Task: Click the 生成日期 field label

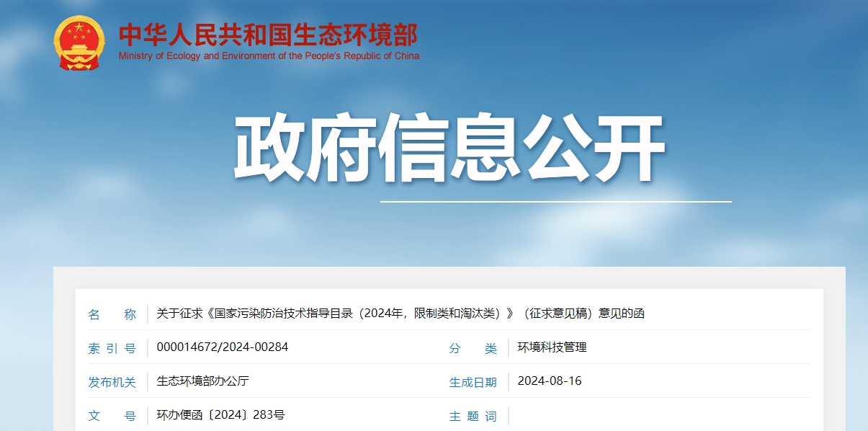Action: coord(472,382)
